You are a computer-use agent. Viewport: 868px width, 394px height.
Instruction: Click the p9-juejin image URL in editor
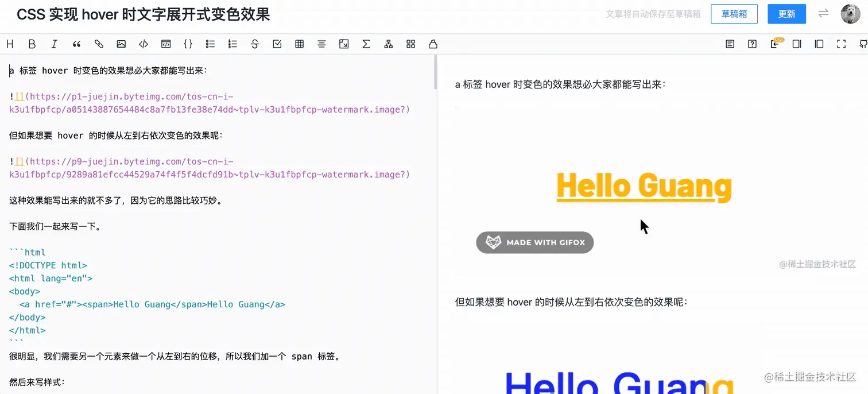[210, 168]
